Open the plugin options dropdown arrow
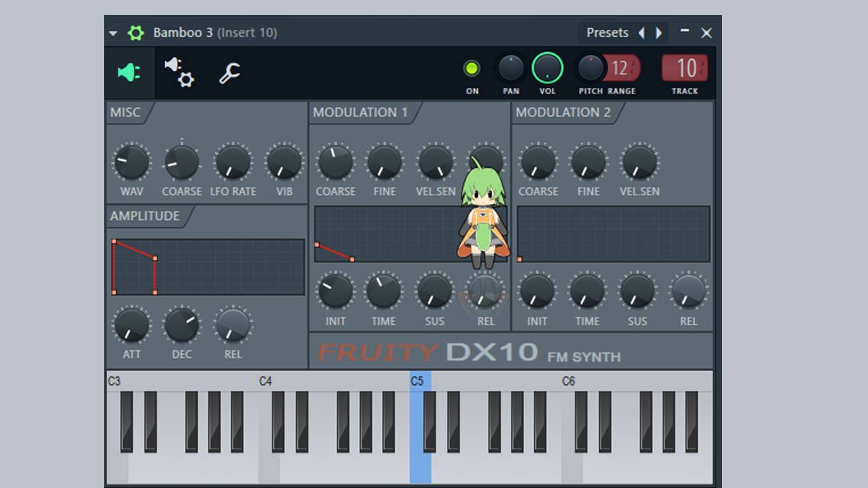 [113, 33]
